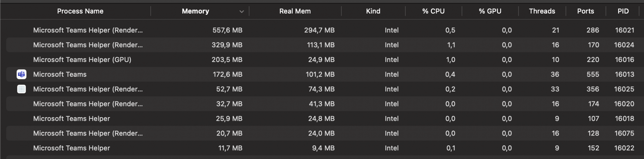Toggle sort direction chevron in Memory column
Viewport: 644px width, 159px height.
241,12
